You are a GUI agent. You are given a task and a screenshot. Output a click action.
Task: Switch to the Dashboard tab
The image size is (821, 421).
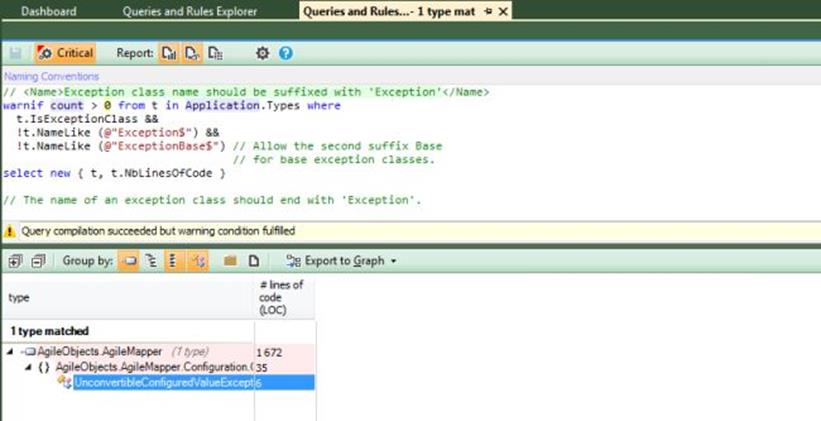coord(49,11)
